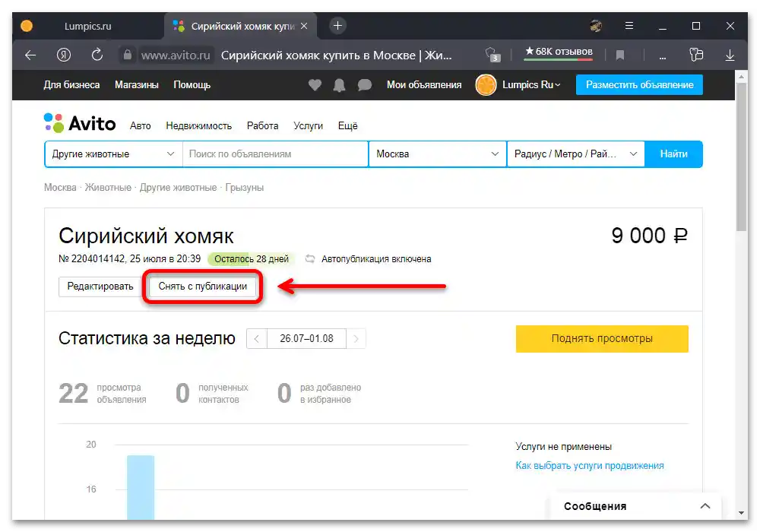Viewport: 760px width, 532px height.
Task: Collapse the Сообщения messages panel
Action: (x=705, y=505)
